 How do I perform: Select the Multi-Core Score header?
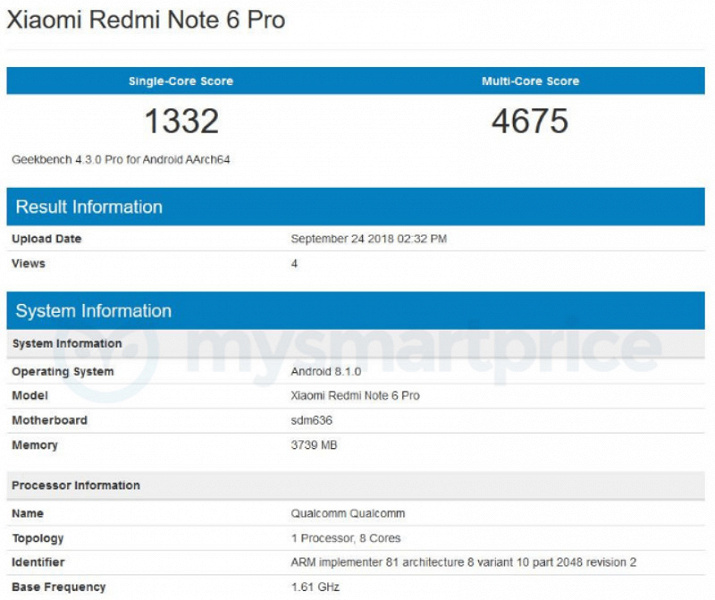point(530,81)
